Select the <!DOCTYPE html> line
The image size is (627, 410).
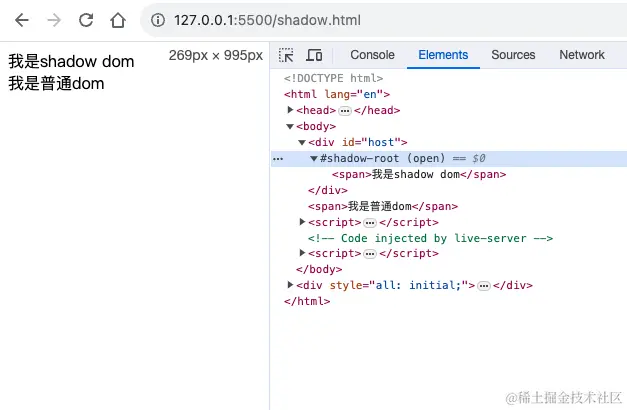333,78
